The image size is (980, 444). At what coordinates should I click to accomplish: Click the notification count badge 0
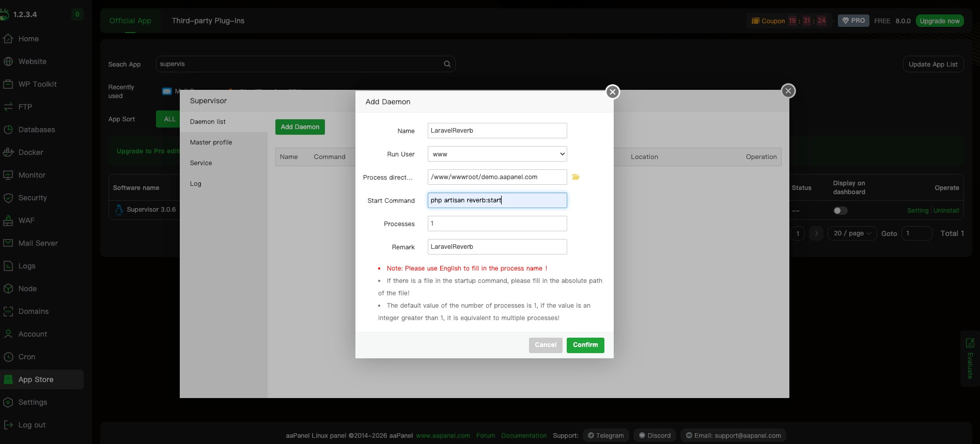(x=77, y=14)
